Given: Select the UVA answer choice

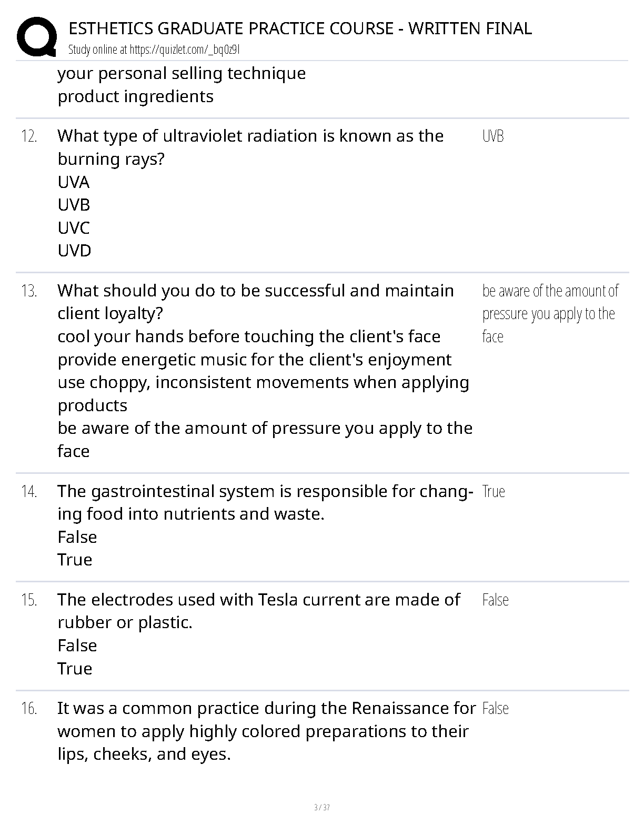Looking at the screenshot, I should pos(74,182).
